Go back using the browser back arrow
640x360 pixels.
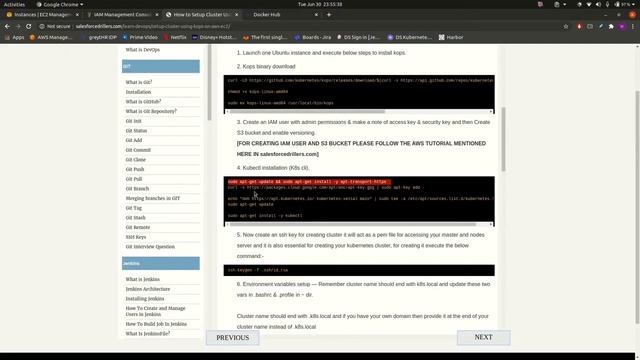pos(7,26)
